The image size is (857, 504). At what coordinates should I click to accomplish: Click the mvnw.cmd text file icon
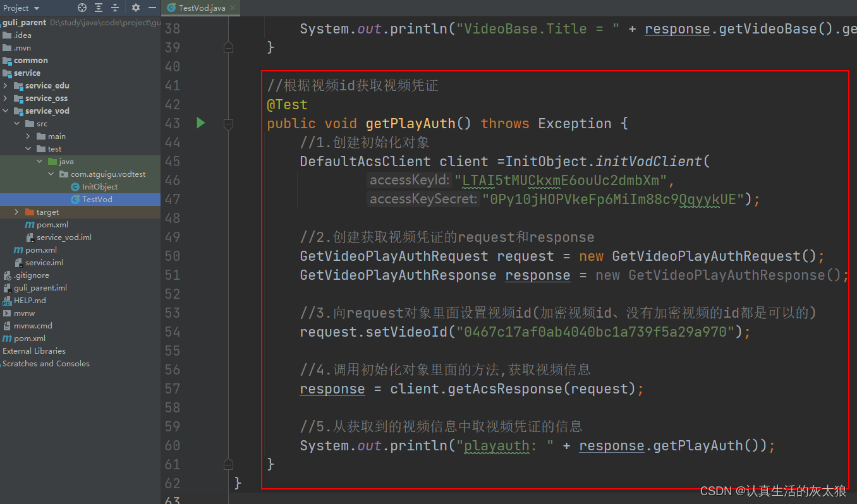(x=7, y=326)
